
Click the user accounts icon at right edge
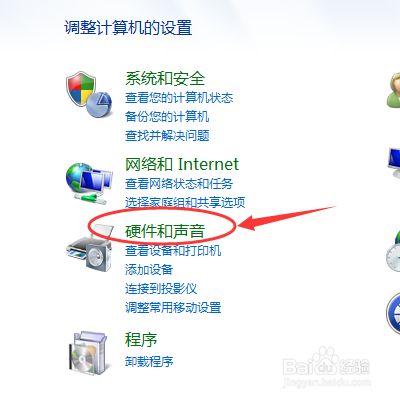393,90
